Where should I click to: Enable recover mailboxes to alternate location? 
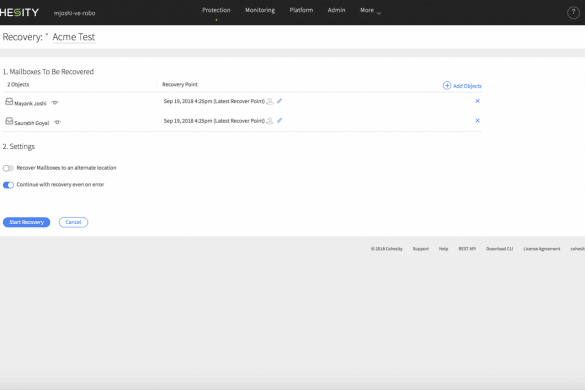tap(8, 168)
